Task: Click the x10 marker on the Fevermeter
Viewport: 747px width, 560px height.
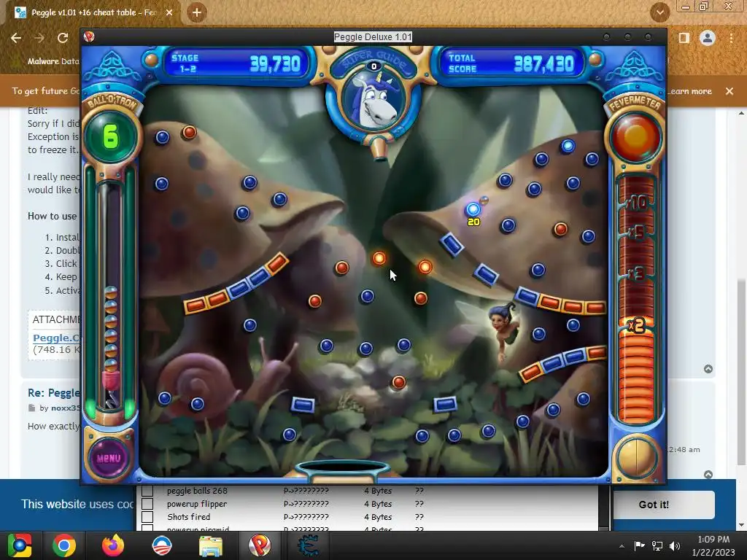Action: tap(637, 203)
